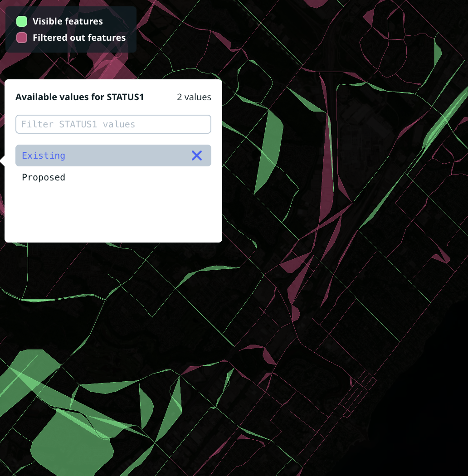Viewport: 468px width, 476px height.
Task: Focus the Filter STATUS1 values input
Action: coord(113,124)
